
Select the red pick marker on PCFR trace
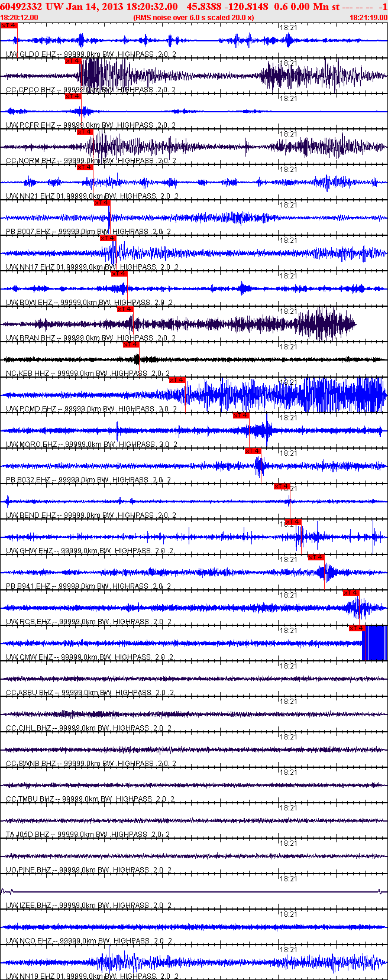click(x=73, y=96)
